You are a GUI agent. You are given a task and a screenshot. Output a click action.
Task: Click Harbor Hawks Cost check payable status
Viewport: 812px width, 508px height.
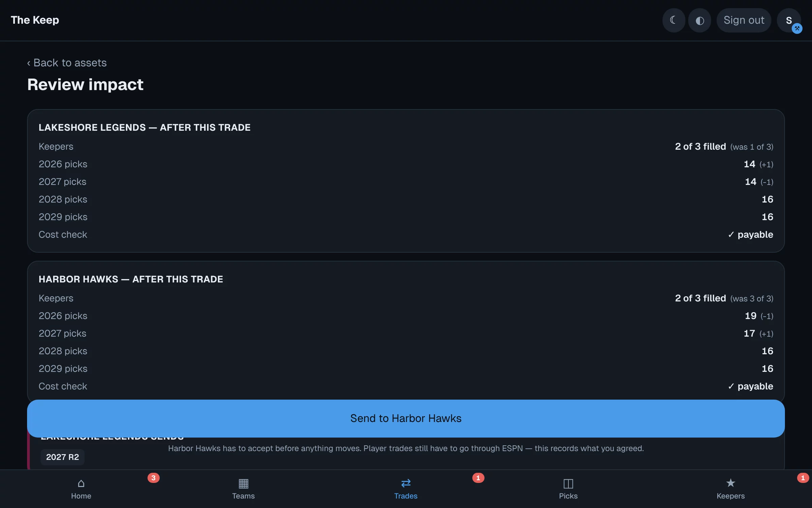750,386
